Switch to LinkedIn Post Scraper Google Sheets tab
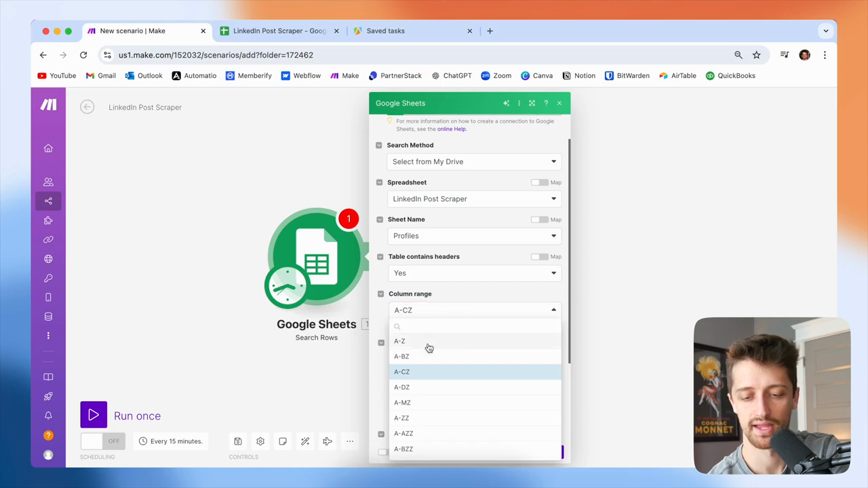This screenshot has width=868, height=488. click(x=279, y=30)
